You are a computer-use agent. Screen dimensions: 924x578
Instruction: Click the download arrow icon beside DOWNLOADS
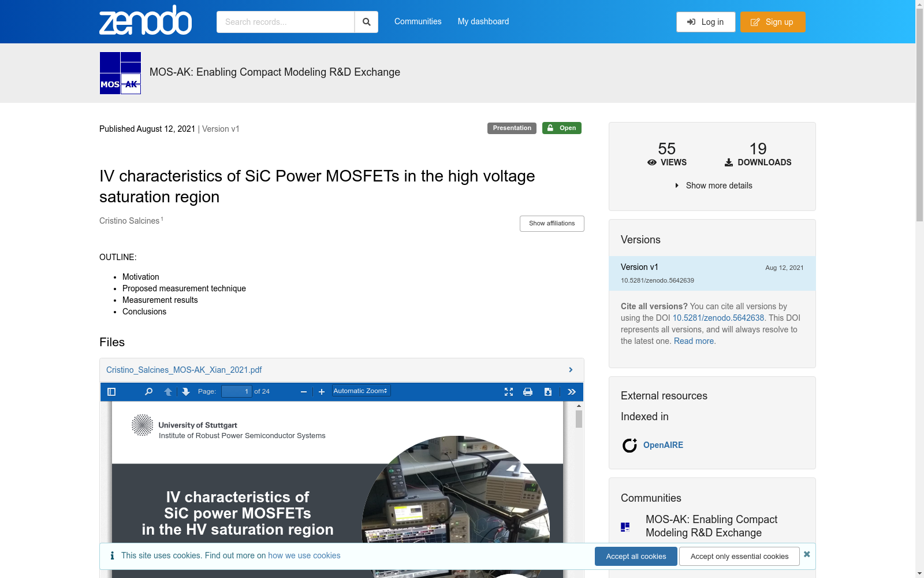729,162
